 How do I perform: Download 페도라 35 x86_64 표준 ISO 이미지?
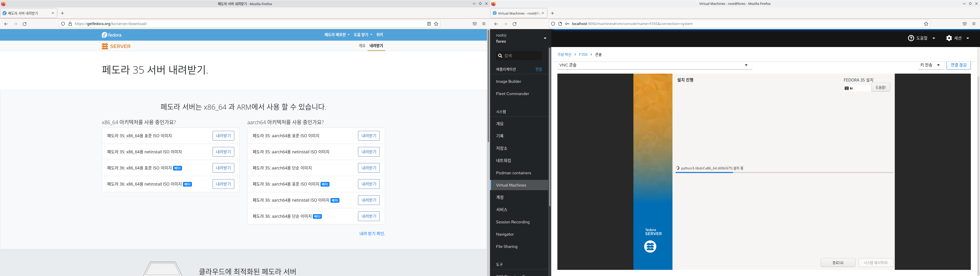223,136
